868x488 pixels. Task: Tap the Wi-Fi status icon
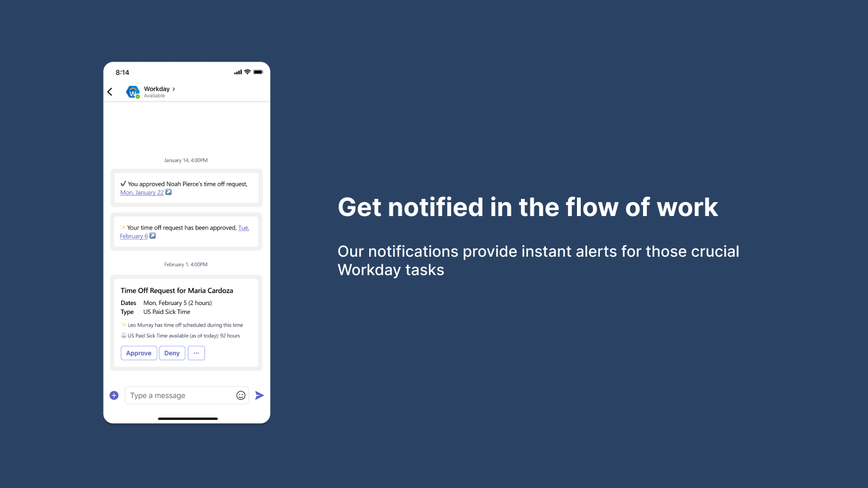click(x=247, y=72)
